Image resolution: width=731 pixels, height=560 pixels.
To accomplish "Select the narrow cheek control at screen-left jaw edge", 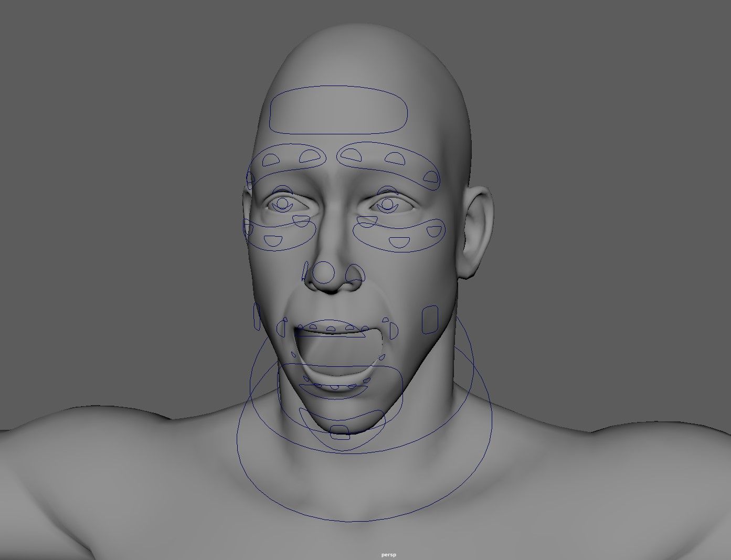I will tap(257, 316).
